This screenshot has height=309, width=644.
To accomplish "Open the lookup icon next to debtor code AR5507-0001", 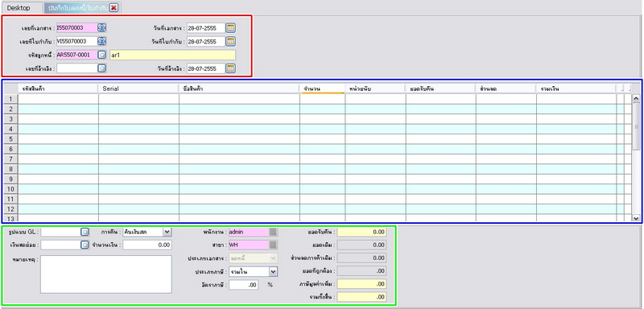I will (102, 55).
